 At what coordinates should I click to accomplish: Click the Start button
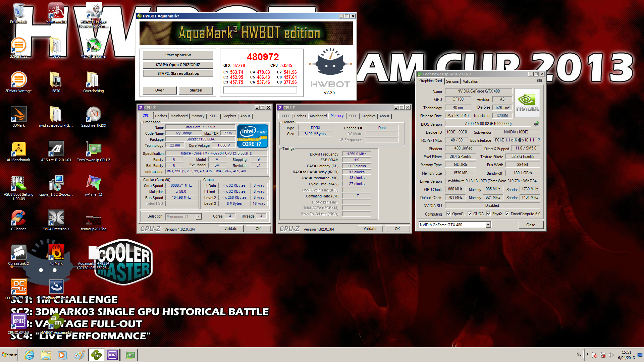[x=9, y=355]
